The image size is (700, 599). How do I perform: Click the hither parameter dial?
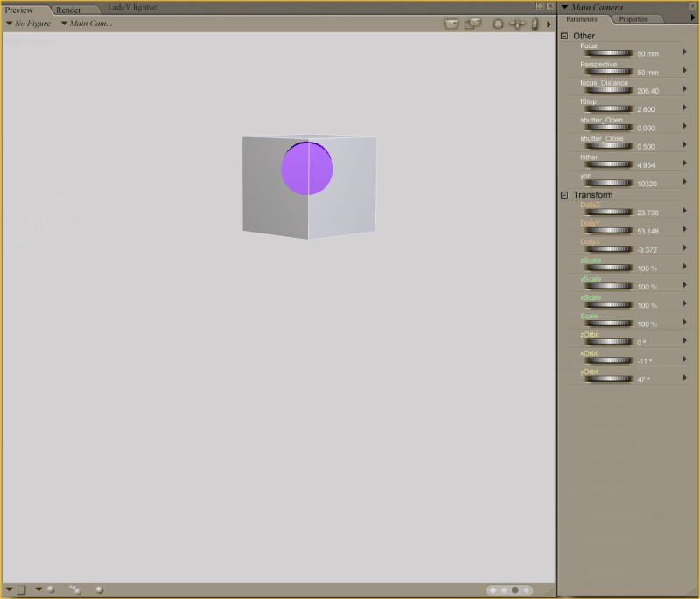(x=609, y=164)
